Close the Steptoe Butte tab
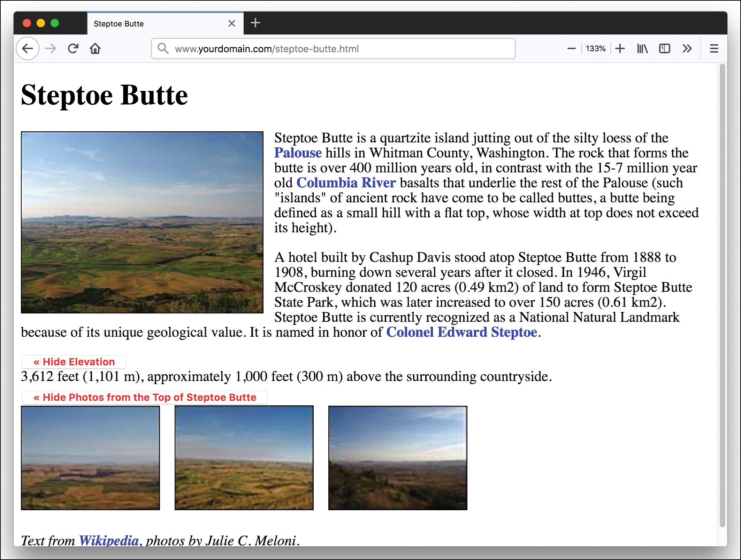741x560 pixels. click(231, 23)
